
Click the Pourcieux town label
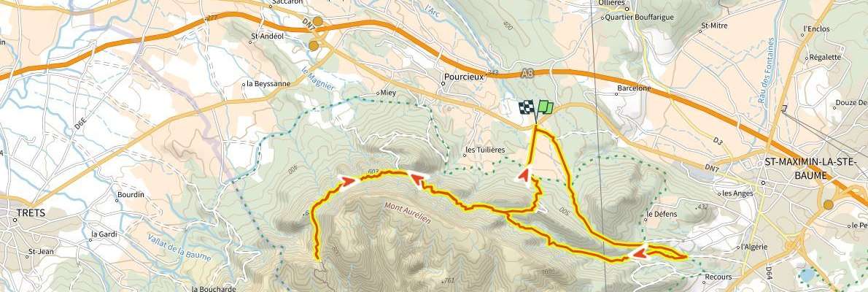[x=464, y=77]
